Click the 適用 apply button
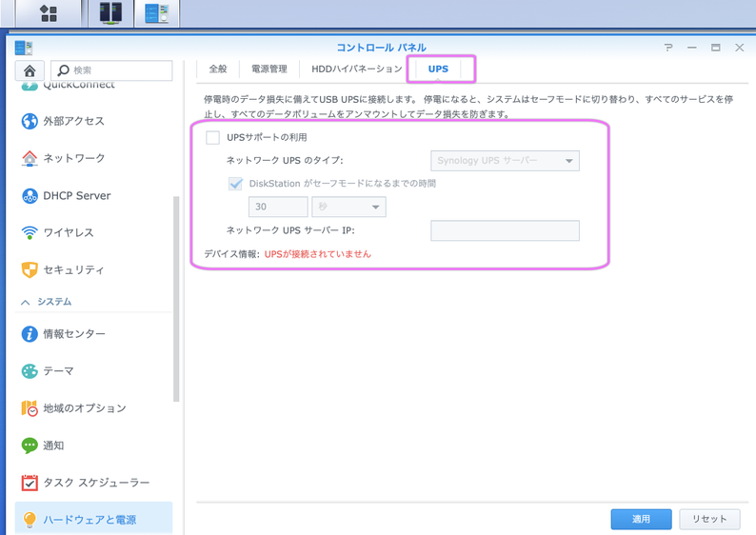Screen dimensions: 756x535 point(641,519)
